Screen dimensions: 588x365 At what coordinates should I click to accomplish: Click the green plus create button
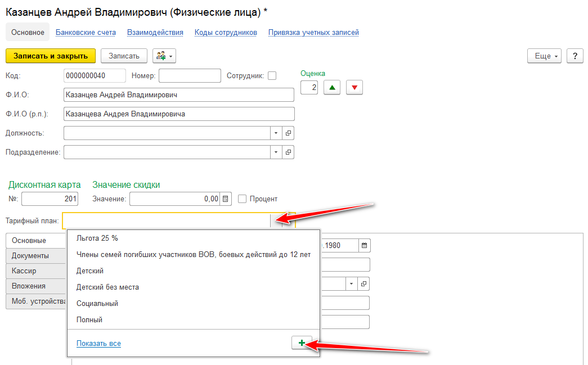click(x=302, y=343)
